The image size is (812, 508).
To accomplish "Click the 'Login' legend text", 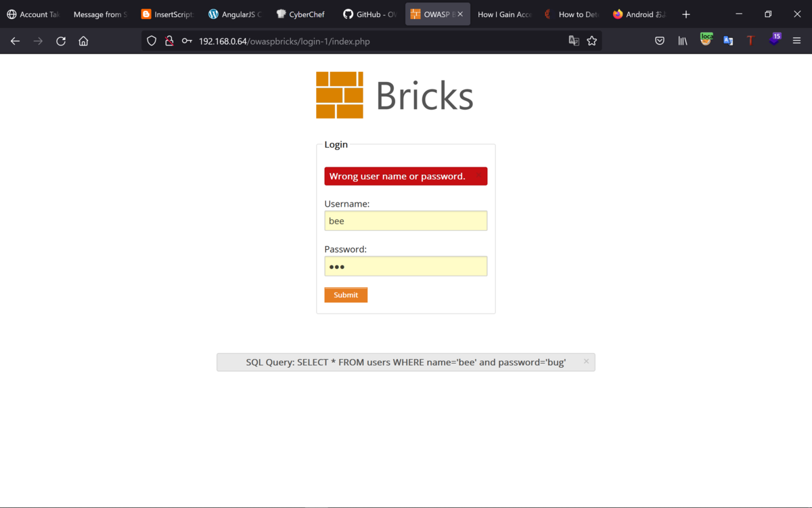I will (x=336, y=144).
